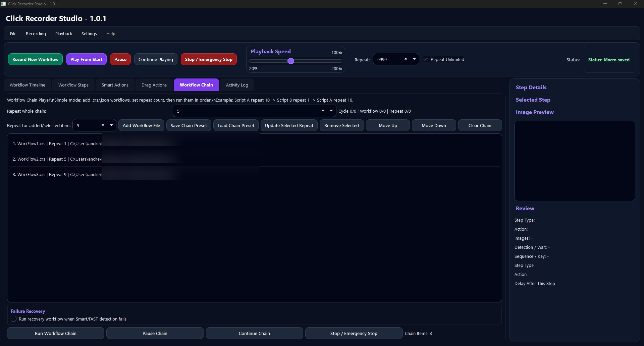Screen dimensions: 644x346
Task: Click Pause Chain button
Action: (155, 333)
